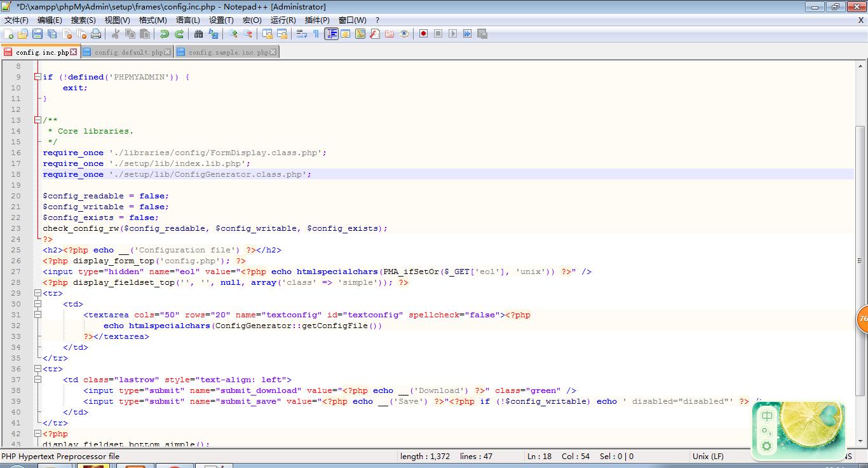The width and height of the screenshot is (868, 468).
Task: Collapse the <tr> block at line 36
Action: coord(37,369)
